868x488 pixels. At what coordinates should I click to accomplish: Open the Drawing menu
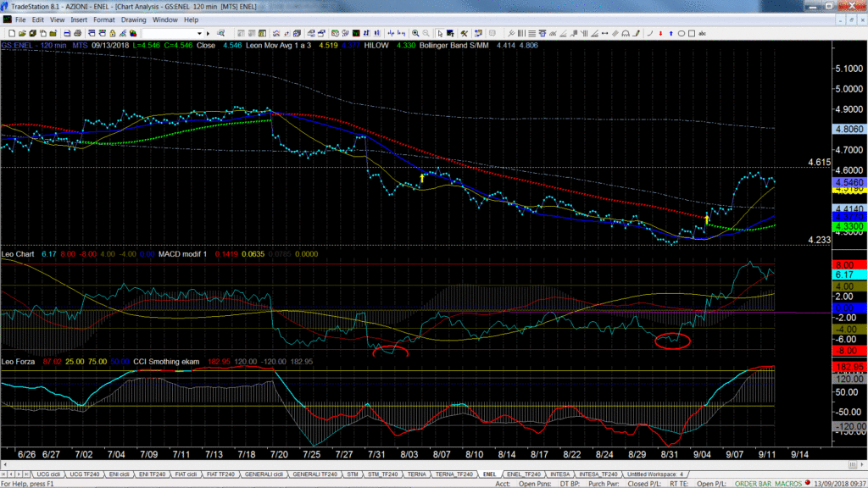pos(133,19)
